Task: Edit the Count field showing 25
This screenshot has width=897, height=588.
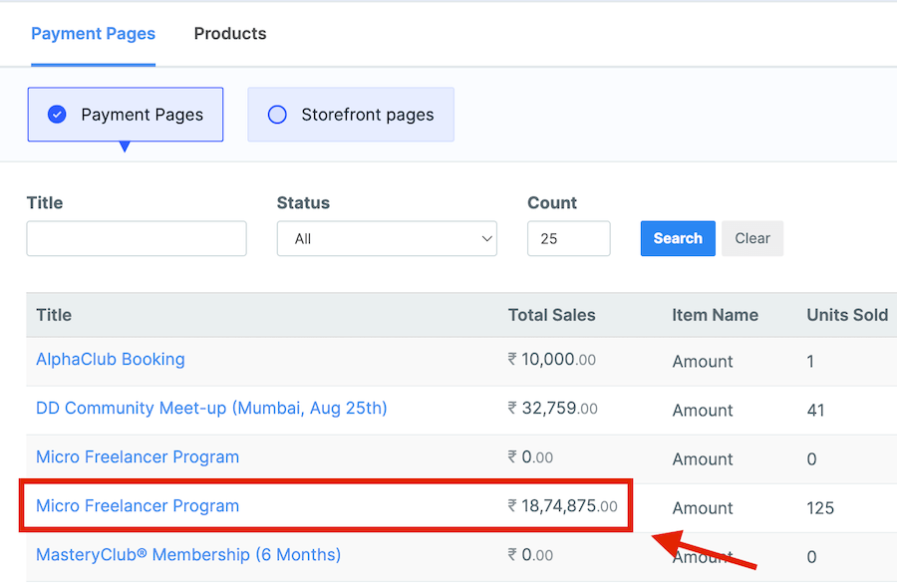Action: click(x=569, y=238)
